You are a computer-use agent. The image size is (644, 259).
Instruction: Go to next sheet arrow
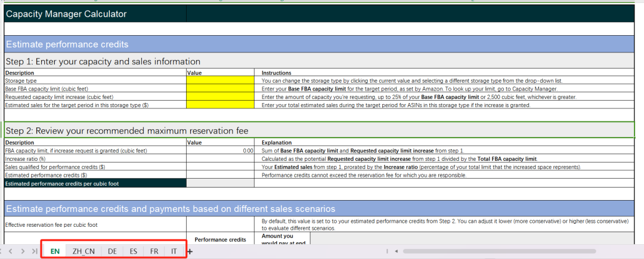[x=23, y=251]
